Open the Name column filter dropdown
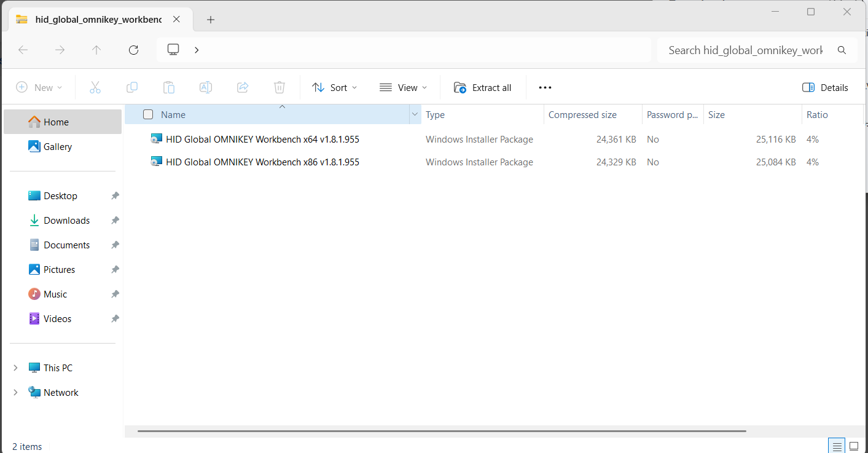This screenshot has height=453, width=868. pos(415,114)
